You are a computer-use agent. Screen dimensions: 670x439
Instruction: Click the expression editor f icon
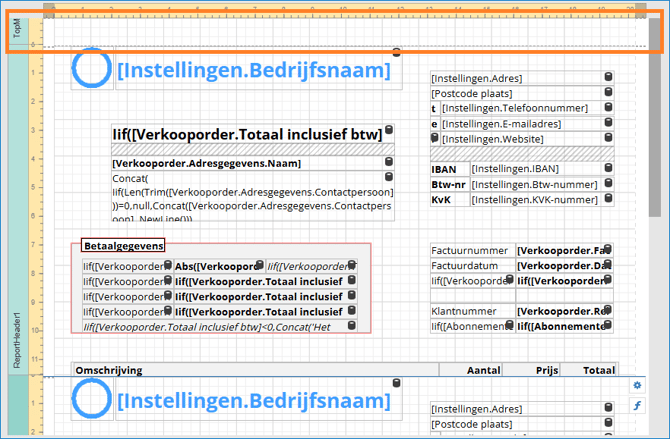coord(637,405)
